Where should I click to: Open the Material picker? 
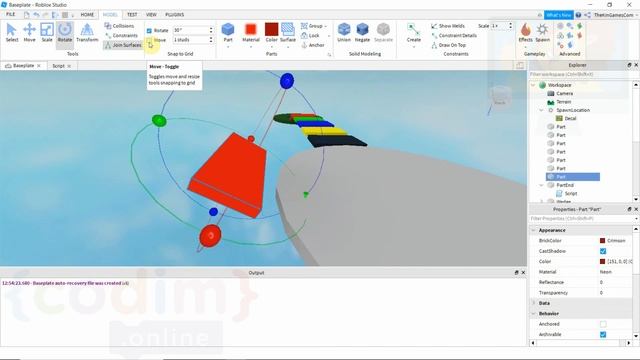click(251, 33)
